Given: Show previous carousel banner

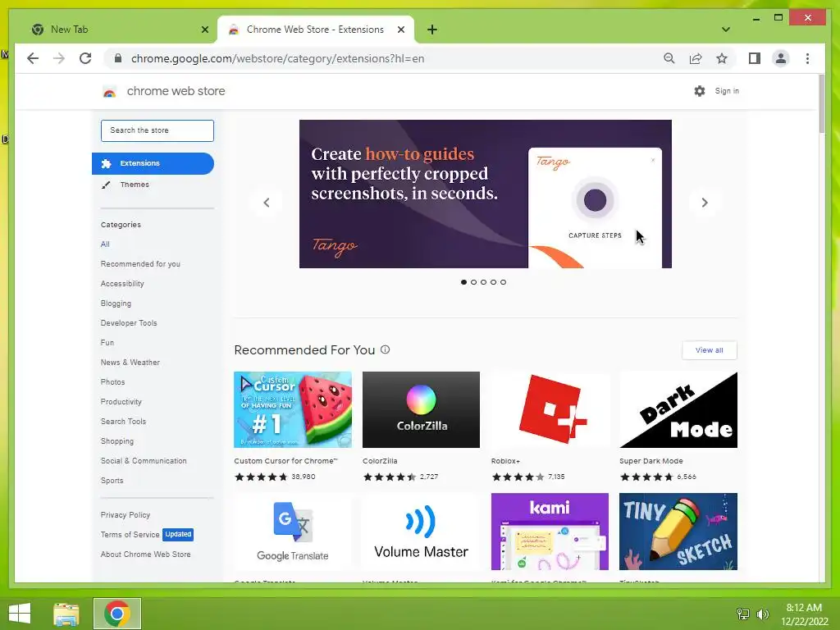Looking at the screenshot, I should [x=267, y=203].
